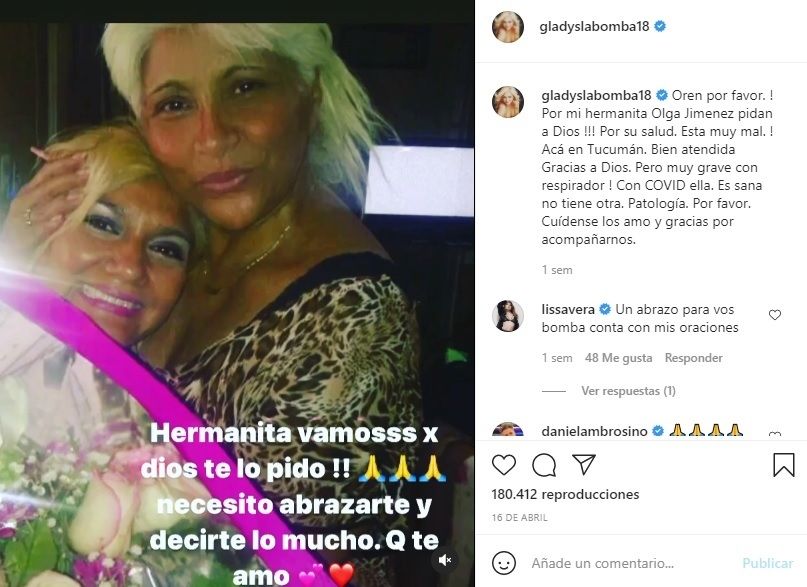
Task: Save post with the bookmark icon
Action: point(783,465)
